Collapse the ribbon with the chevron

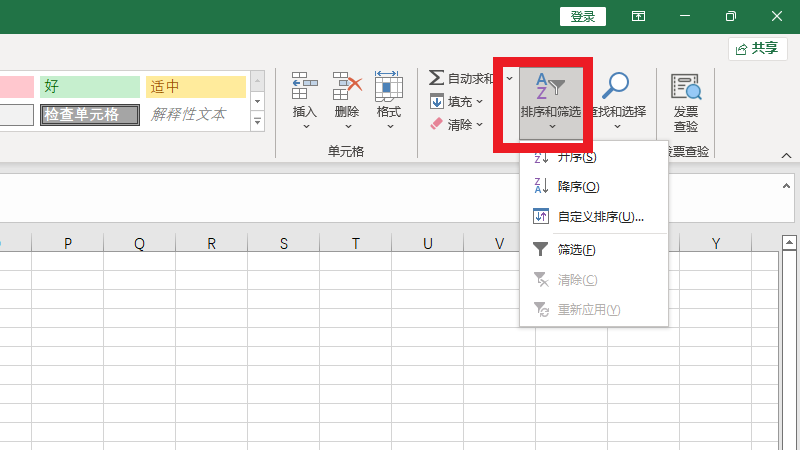[786, 156]
